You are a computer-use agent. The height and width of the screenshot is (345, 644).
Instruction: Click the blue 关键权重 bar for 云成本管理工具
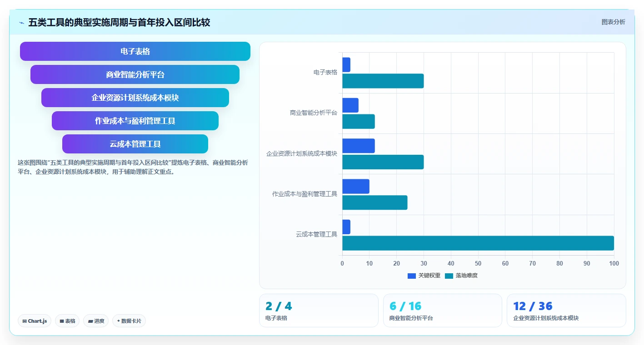pos(346,227)
